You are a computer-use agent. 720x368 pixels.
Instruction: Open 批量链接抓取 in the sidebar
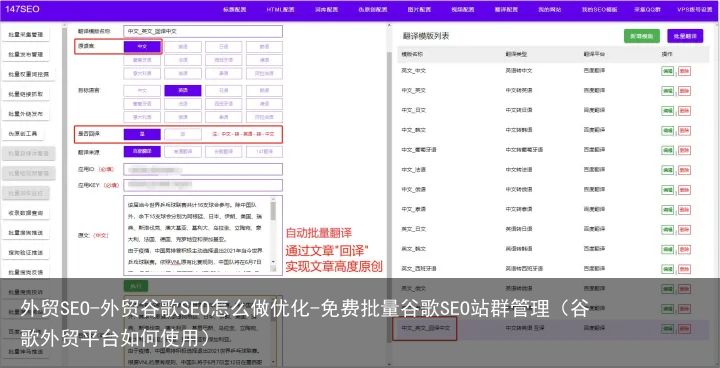pyautogui.click(x=26, y=94)
